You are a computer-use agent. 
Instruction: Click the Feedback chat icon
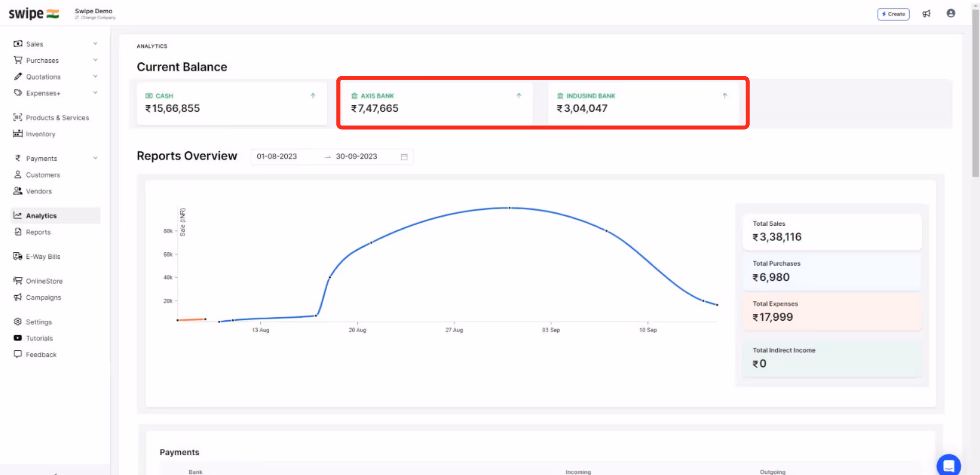pyautogui.click(x=18, y=354)
